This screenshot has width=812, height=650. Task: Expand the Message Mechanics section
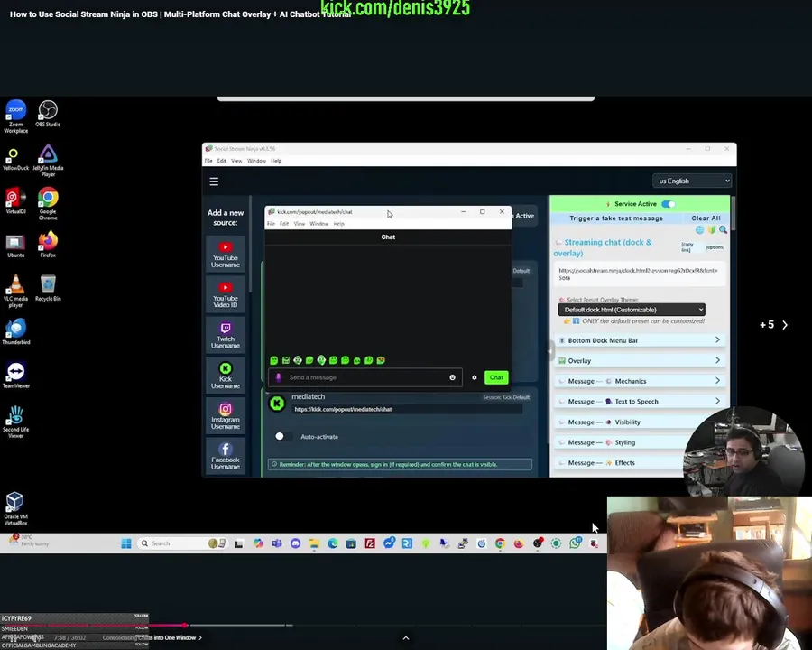click(x=640, y=381)
